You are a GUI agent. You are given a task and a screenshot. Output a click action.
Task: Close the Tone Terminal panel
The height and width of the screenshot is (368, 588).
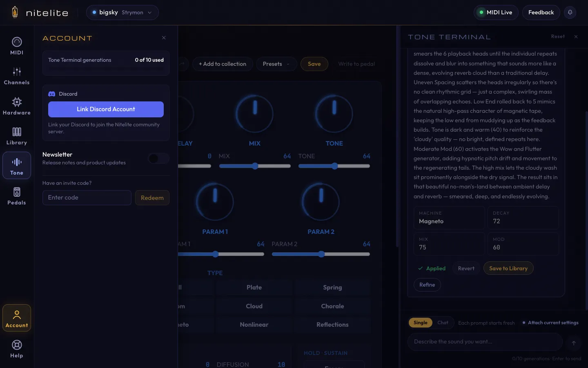pos(576,37)
